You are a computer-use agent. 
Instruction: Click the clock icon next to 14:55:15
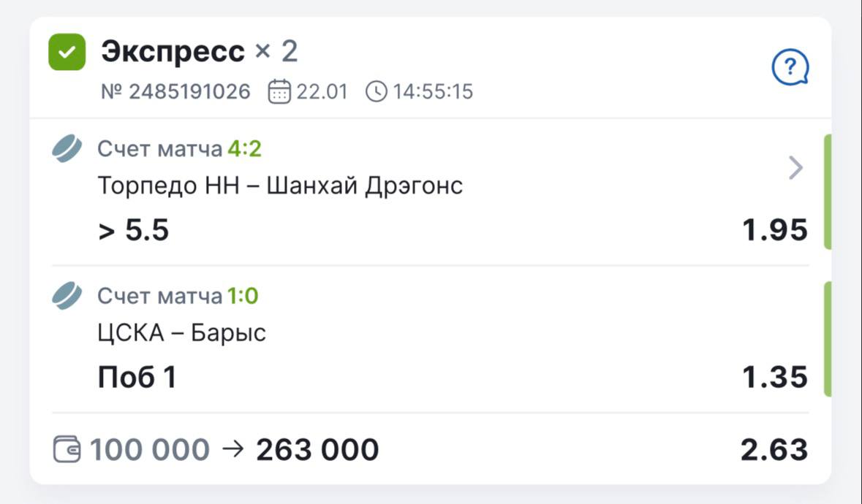376,92
